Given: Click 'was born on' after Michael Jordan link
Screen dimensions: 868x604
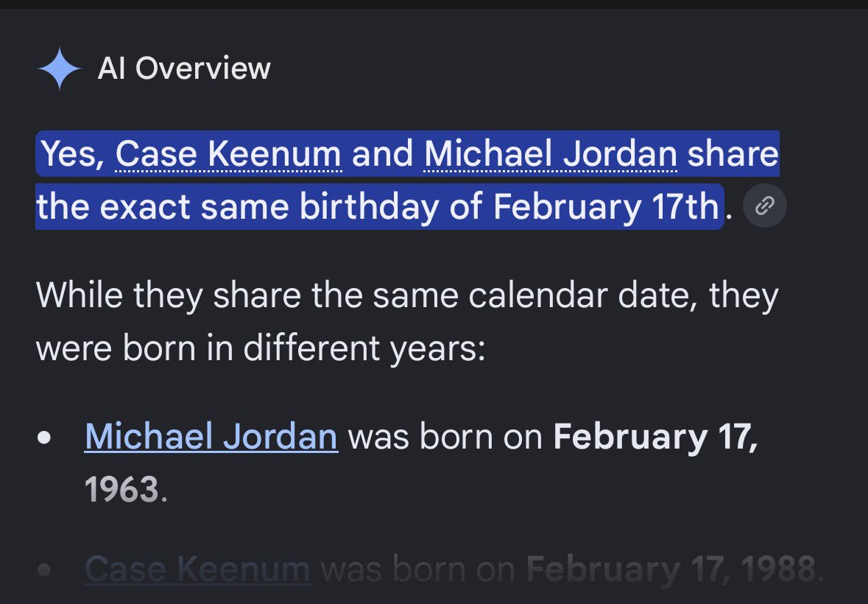Looking at the screenshot, I should tap(445, 437).
